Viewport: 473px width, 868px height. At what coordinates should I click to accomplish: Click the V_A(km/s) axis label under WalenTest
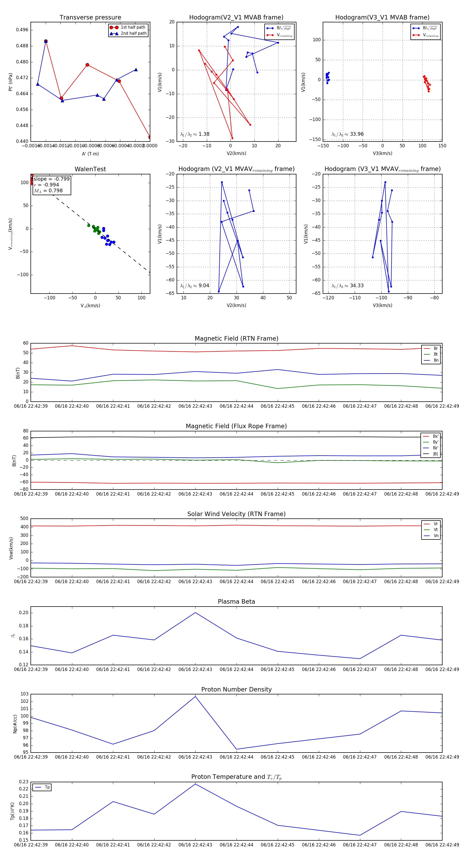tap(90, 306)
